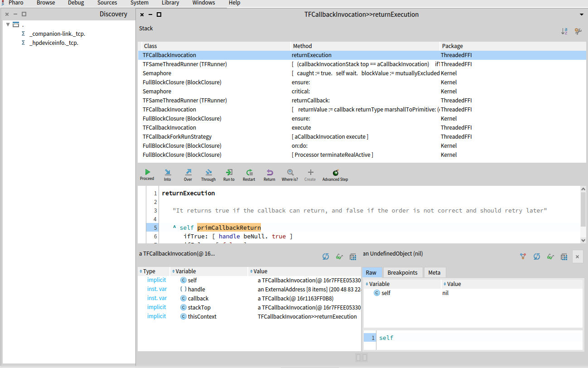588x368 pixels.
Task: Toggle alphabetical sort of the stack
Action: 564,31
